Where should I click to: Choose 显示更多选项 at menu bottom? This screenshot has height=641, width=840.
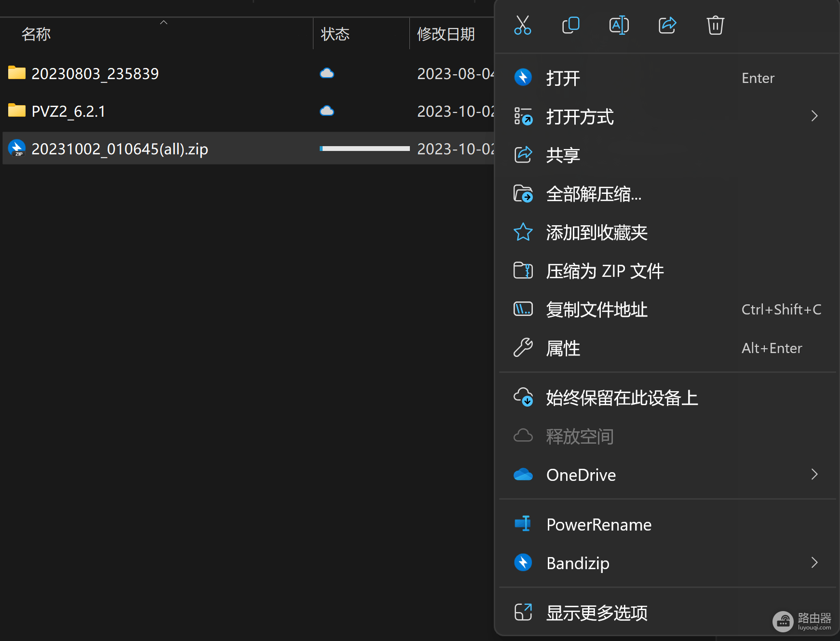(667, 613)
